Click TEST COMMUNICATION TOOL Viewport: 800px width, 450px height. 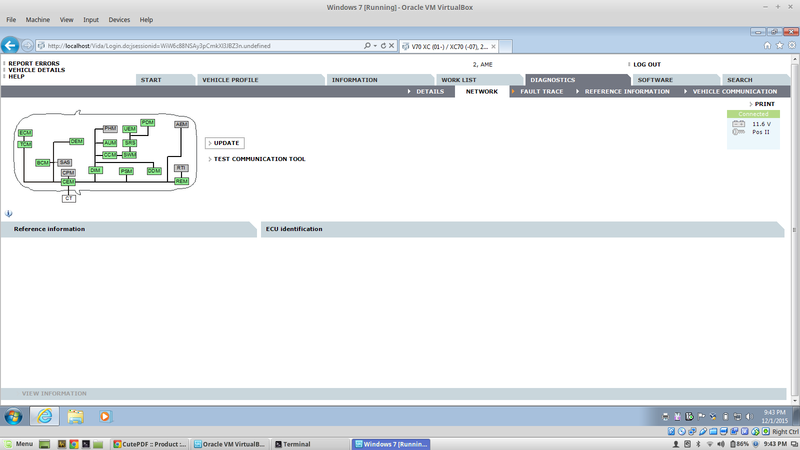point(259,159)
